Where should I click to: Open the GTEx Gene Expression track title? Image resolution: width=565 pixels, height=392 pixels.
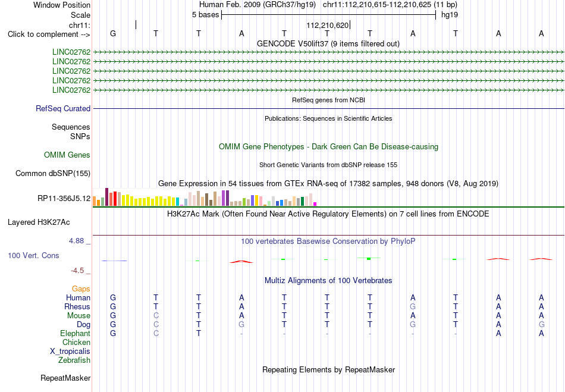[328, 183]
